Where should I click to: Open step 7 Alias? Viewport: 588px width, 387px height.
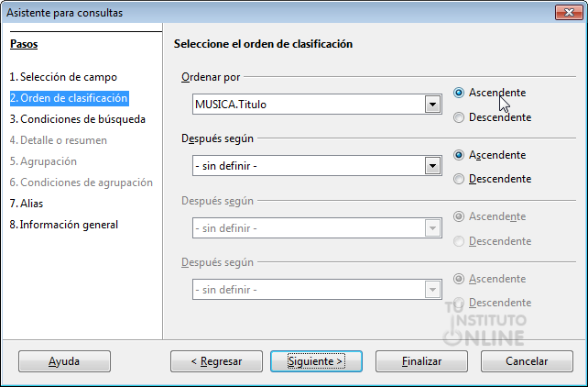27,204
